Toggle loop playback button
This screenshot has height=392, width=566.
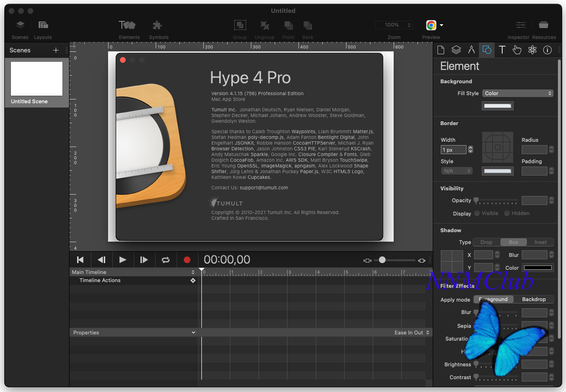coord(165,260)
